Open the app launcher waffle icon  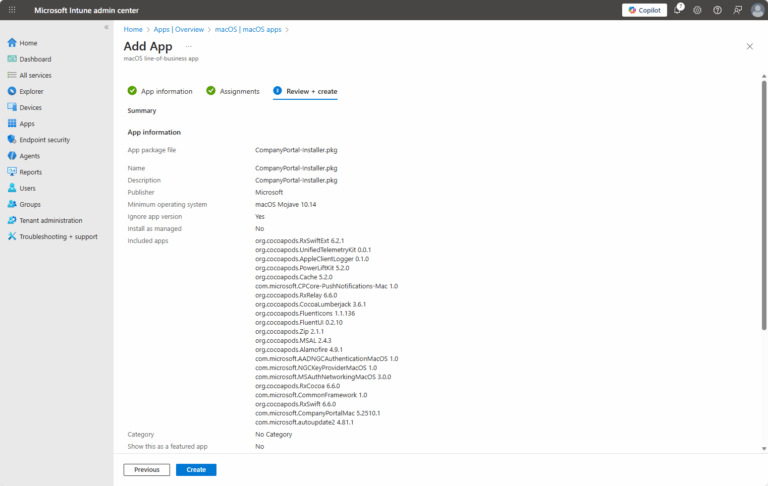tap(12, 10)
